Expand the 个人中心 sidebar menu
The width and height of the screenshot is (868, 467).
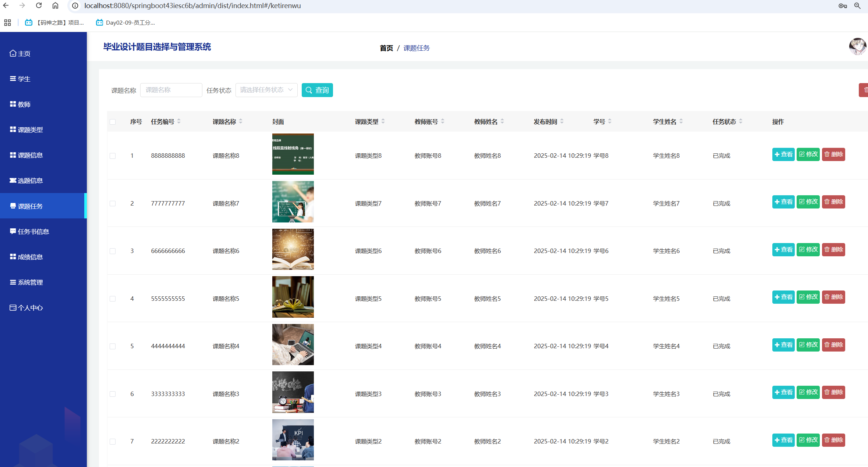pos(31,308)
